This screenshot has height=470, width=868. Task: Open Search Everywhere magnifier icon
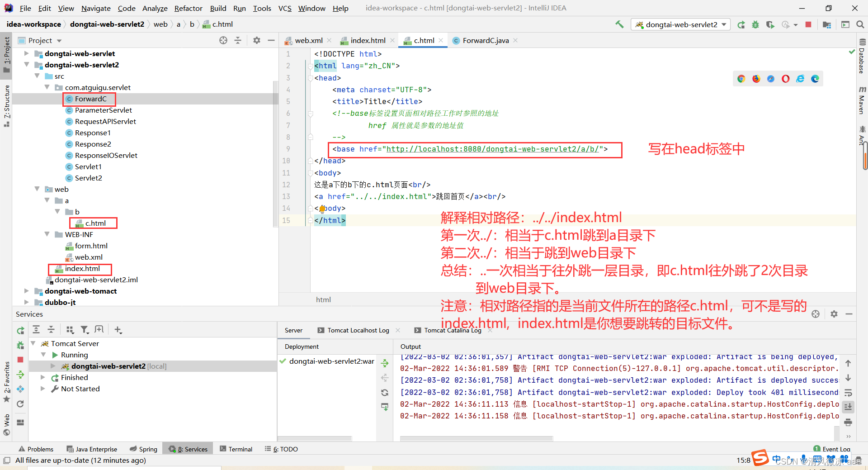tap(860, 24)
